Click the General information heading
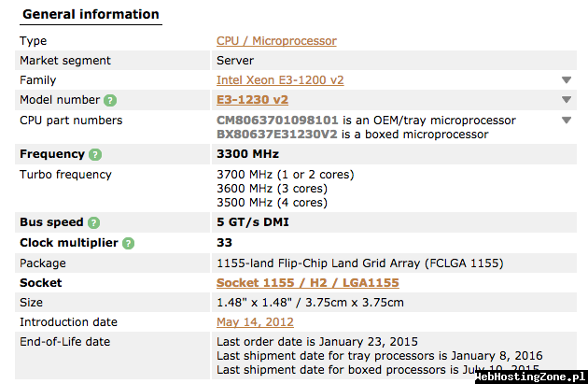Viewport: 588px width, 384px height. 91,14
